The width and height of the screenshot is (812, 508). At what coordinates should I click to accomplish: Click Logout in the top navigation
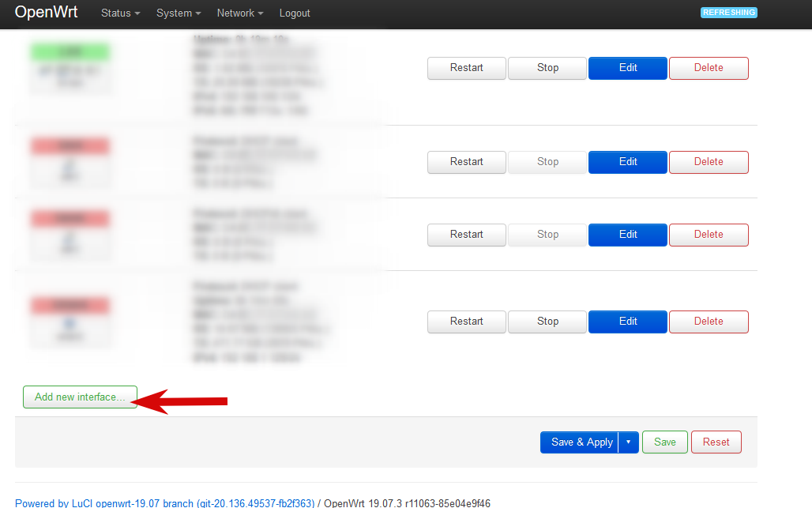point(295,13)
